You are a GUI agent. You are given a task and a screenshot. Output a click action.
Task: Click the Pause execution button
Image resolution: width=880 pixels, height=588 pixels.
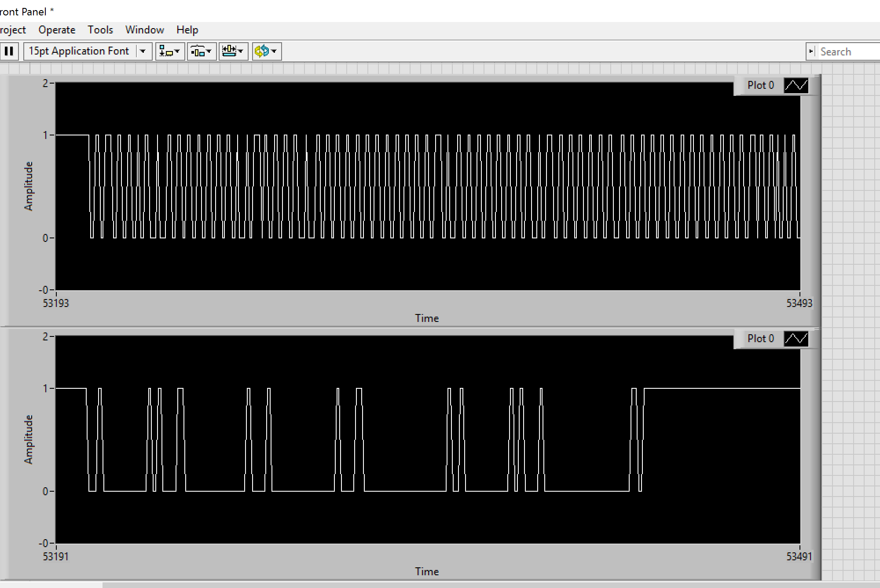point(9,51)
